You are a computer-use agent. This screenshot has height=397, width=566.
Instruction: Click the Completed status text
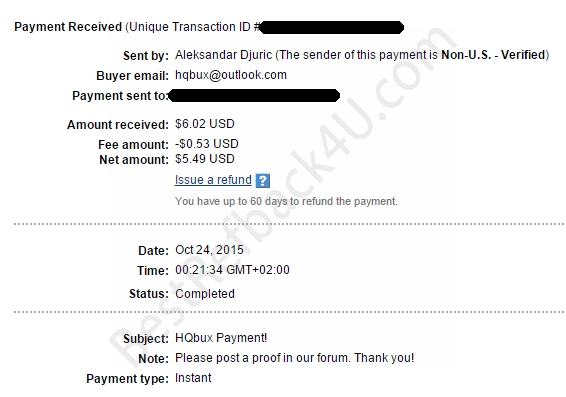[x=205, y=294]
